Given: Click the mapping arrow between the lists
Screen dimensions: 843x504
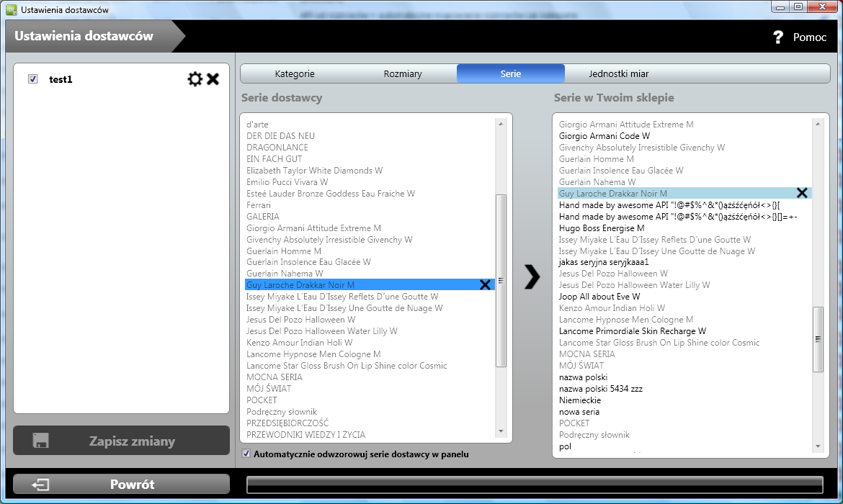Looking at the screenshot, I should coord(532,276).
